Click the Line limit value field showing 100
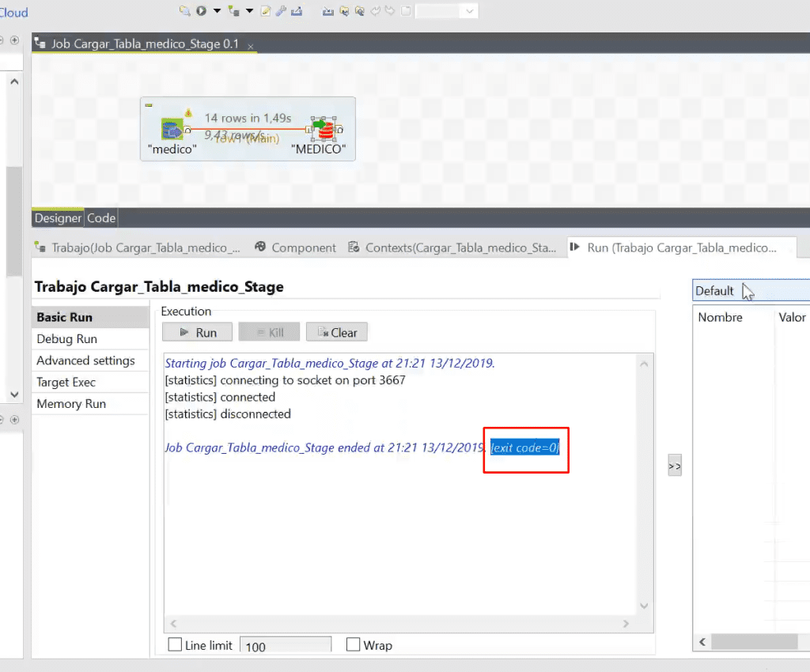Screen dimensions: 810x672 click(286, 645)
